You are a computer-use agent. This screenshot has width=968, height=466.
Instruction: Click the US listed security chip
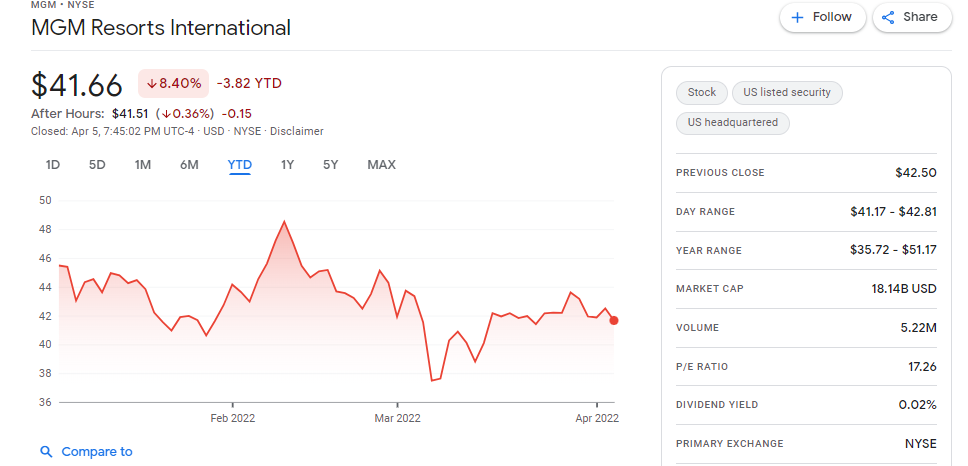click(x=787, y=93)
